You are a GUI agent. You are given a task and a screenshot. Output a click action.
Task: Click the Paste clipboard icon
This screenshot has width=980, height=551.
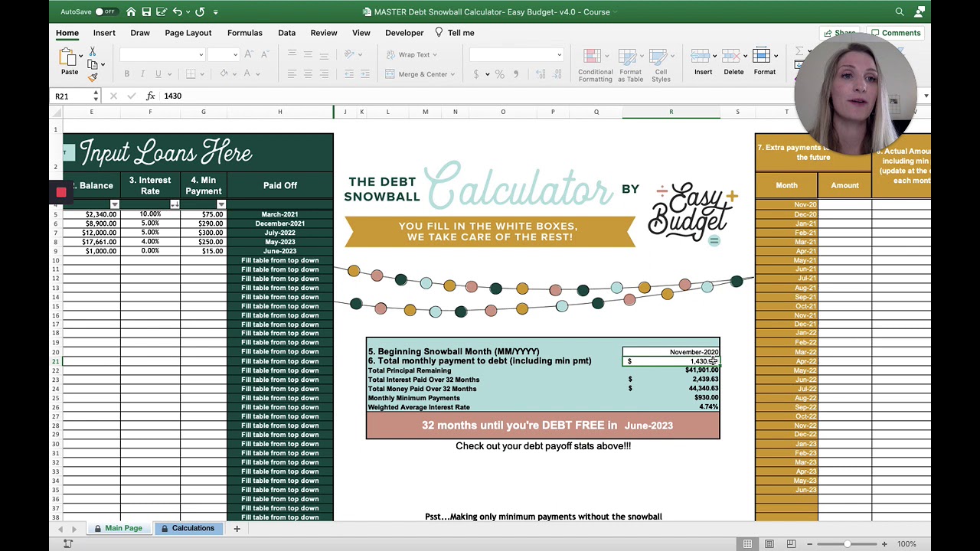pos(70,57)
